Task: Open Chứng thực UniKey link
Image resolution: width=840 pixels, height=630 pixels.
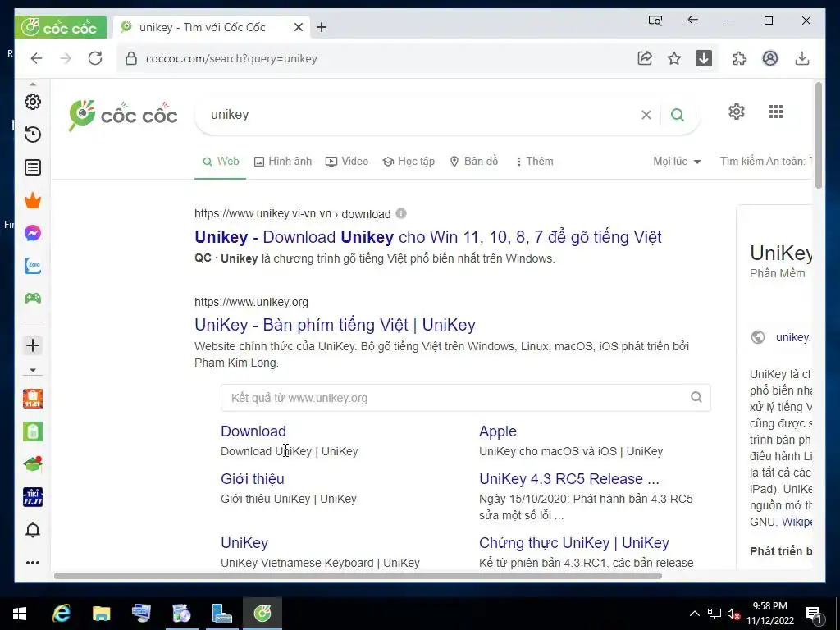Action: coord(573,543)
